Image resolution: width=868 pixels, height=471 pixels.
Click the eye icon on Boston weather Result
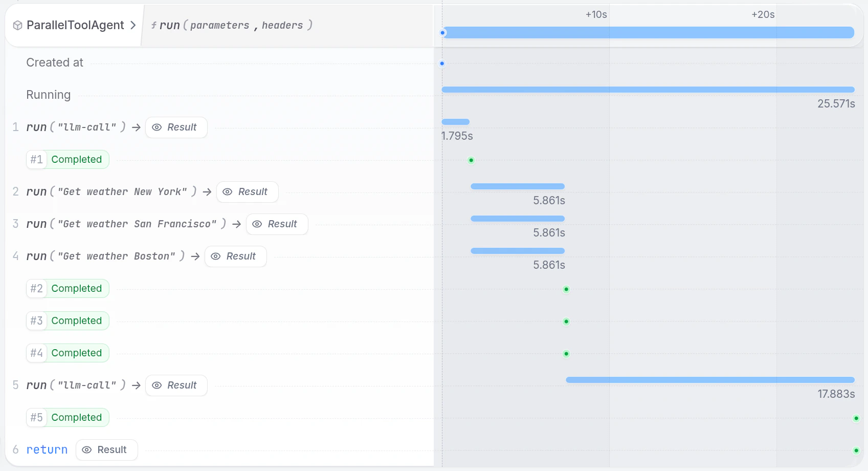point(216,256)
